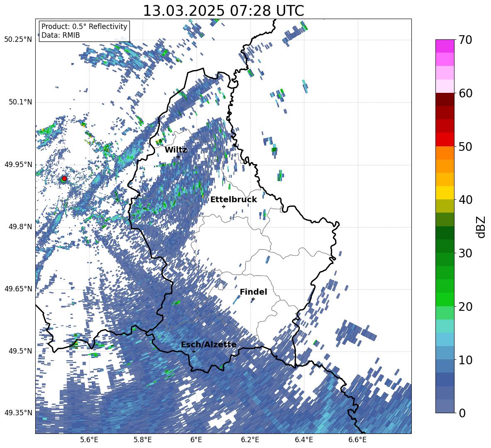Click the 5.6°E longitude label
The height and width of the screenshot is (448, 491).
point(89,440)
